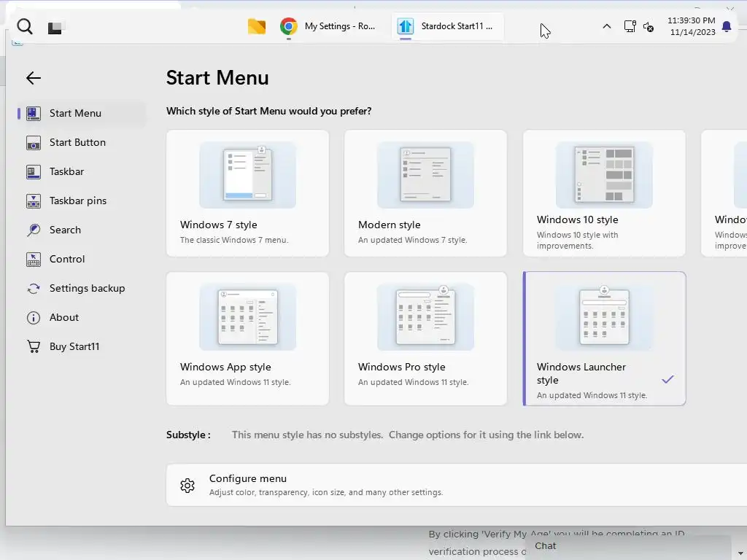Click the taskbar search magnifier icon

pyautogui.click(x=25, y=27)
